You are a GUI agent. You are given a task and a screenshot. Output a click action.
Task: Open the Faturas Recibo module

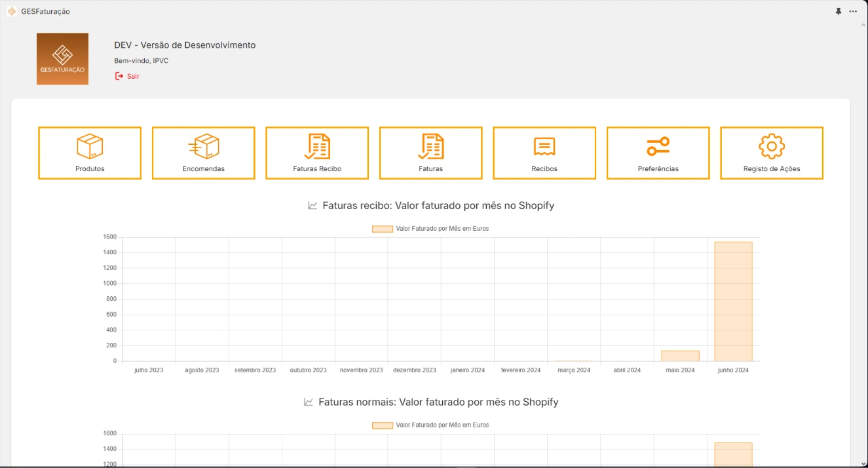click(317, 153)
